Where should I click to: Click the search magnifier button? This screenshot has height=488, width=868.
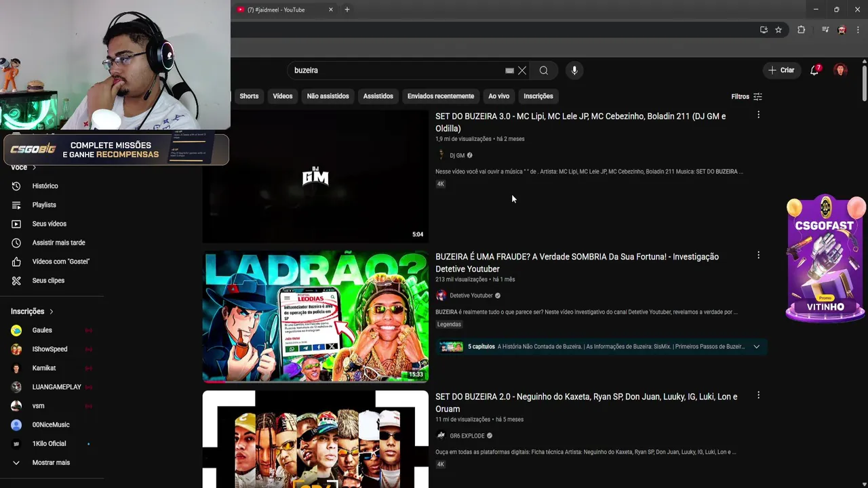click(x=544, y=70)
